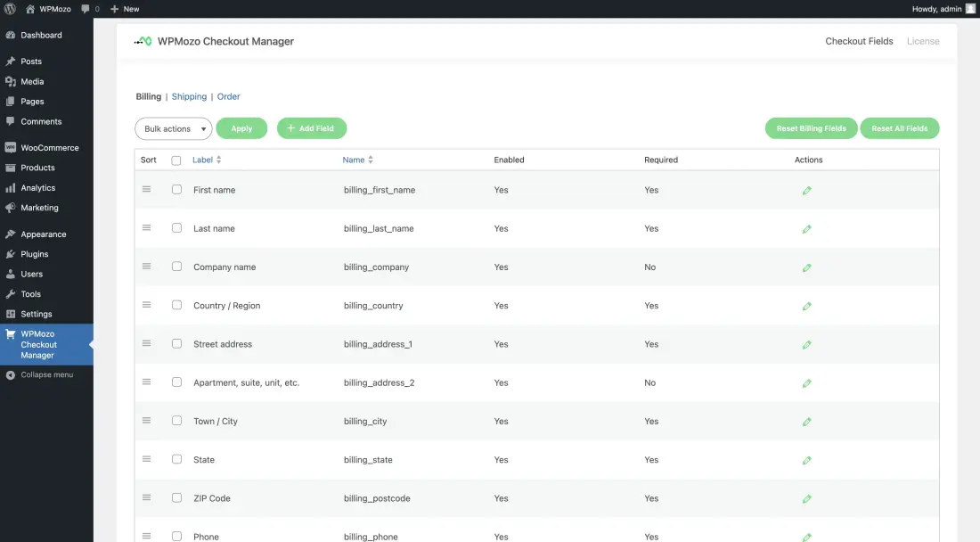980x542 pixels.
Task: Open Users in the sidebar menu
Action: pos(46,274)
